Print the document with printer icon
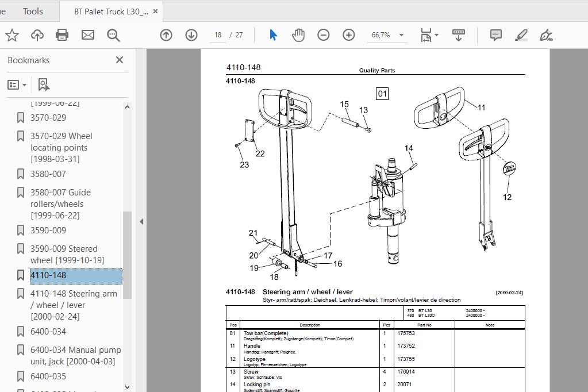The width and height of the screenshot is (588, 392). 62,35
